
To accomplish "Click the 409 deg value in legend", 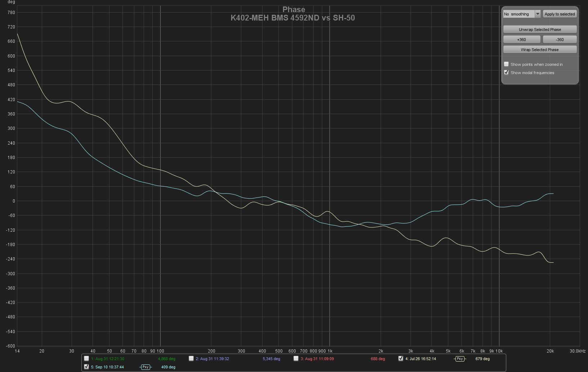I will pyautogui.click(x=168, y=367).
